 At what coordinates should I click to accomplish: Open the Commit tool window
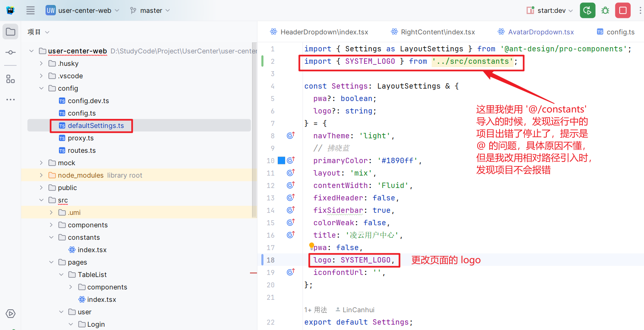[11, 52]
